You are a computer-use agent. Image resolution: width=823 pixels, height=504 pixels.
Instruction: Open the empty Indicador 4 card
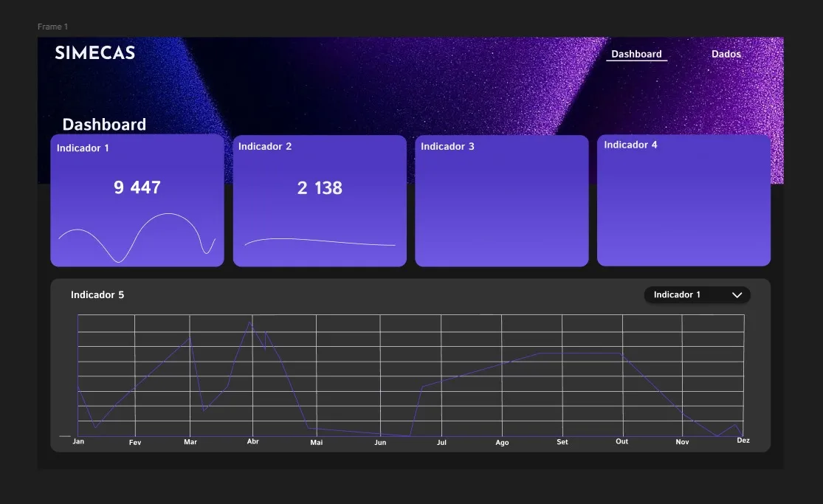[683, 200]
